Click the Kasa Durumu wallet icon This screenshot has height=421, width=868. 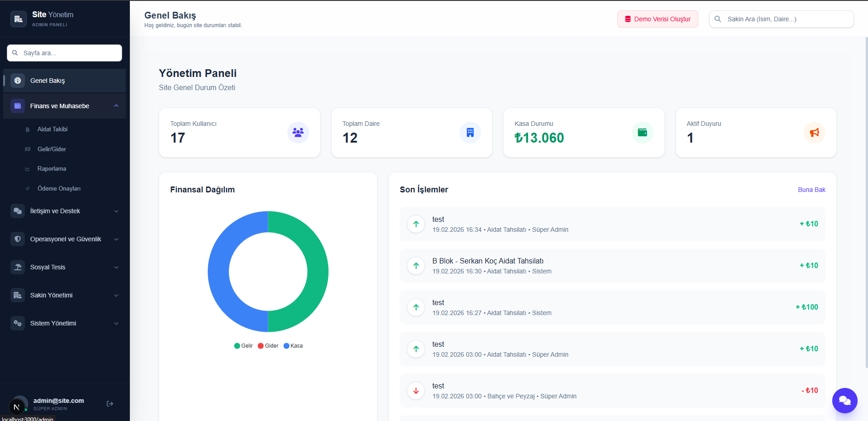[x=642, y=133]
